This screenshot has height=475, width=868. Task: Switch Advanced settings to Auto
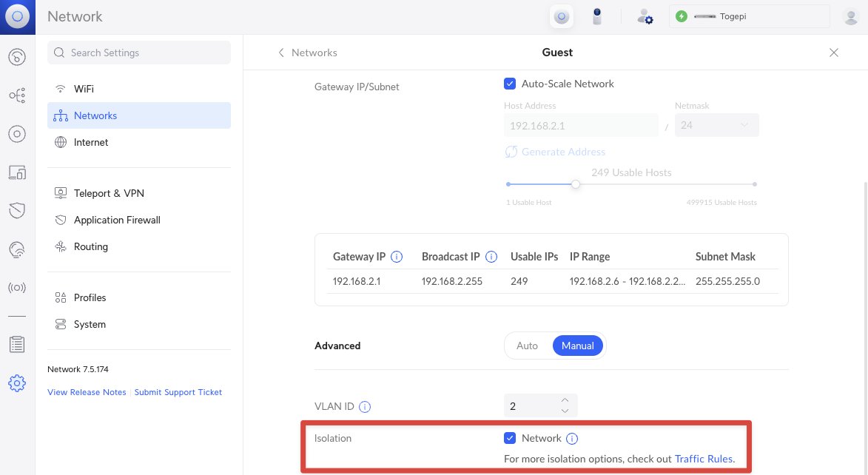(528, 346)
